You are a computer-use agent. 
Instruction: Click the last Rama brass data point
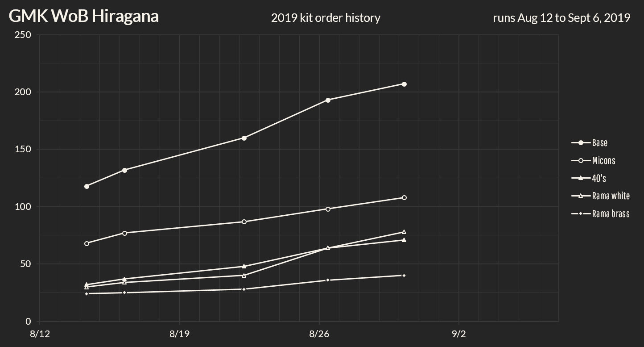tap(404, 275)
